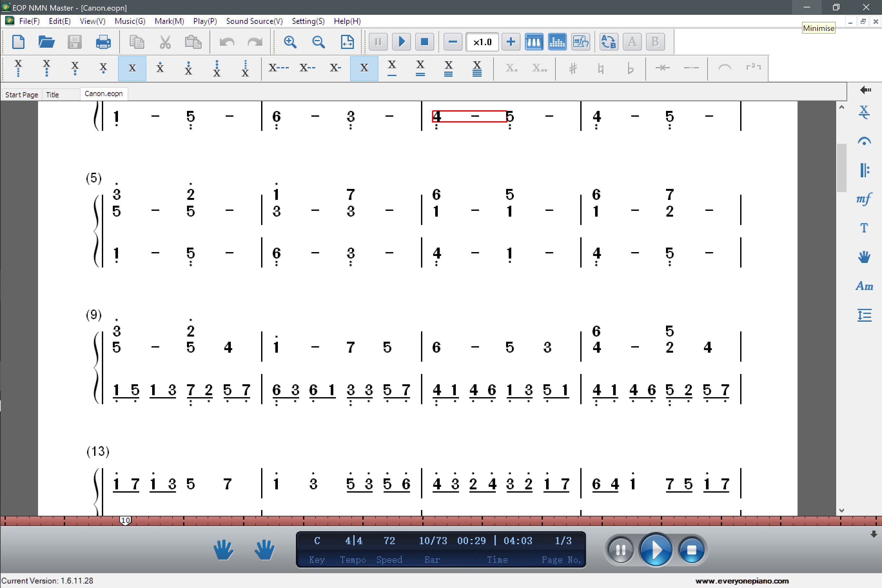Open the Sound Source(V) menu
Screen dimensions: 882x588
point(254,21)
